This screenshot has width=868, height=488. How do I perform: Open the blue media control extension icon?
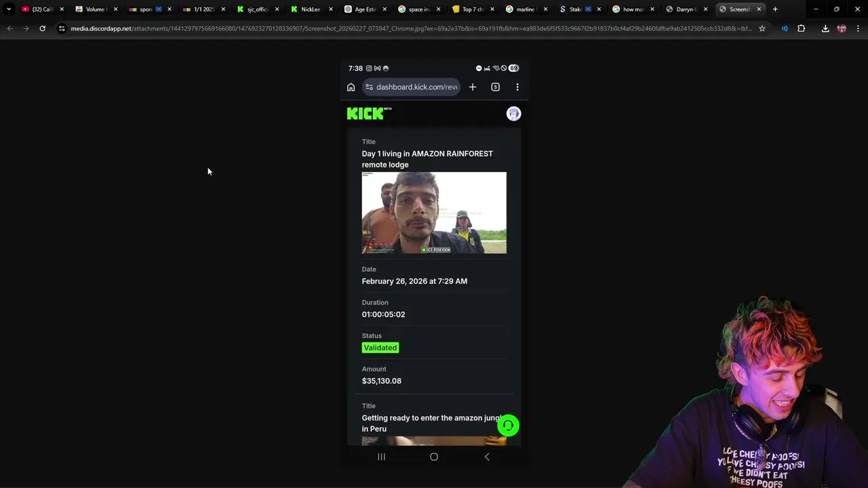click(785, 28)
